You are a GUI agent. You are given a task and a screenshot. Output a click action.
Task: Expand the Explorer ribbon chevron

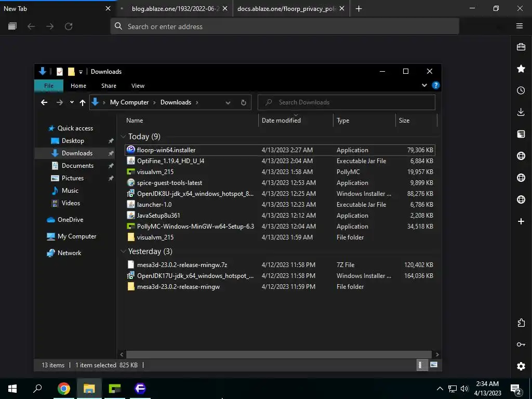tap(424, 85)
